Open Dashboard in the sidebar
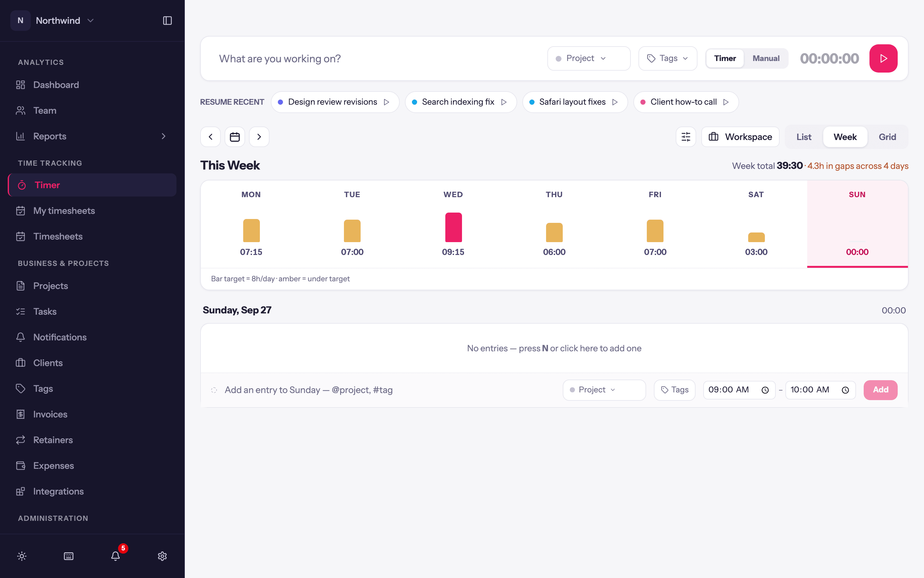Screen dimensions: 924x578 92,85
